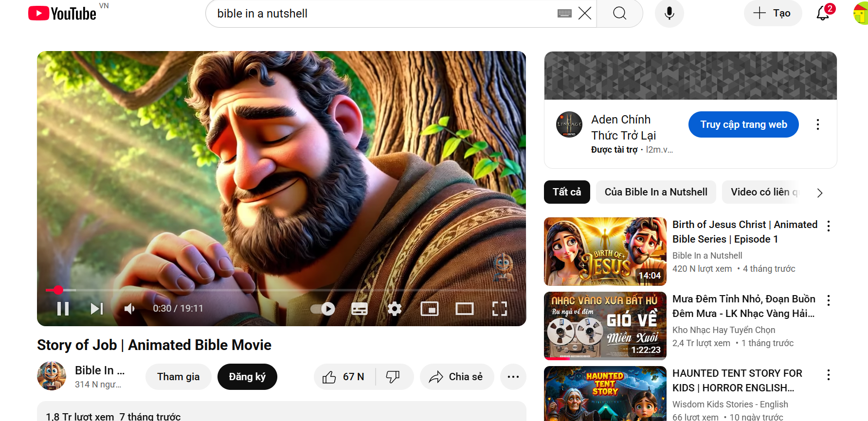Image resolution: width=868 pixels, height=421 pixels.
Task: Open HAUNTED TENT STORY FOR KIDS title
Action: coord(737,381)
